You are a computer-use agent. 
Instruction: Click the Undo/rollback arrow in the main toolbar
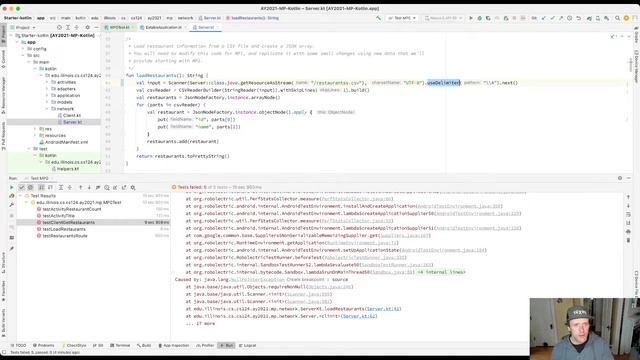click(x=578, y=18)
